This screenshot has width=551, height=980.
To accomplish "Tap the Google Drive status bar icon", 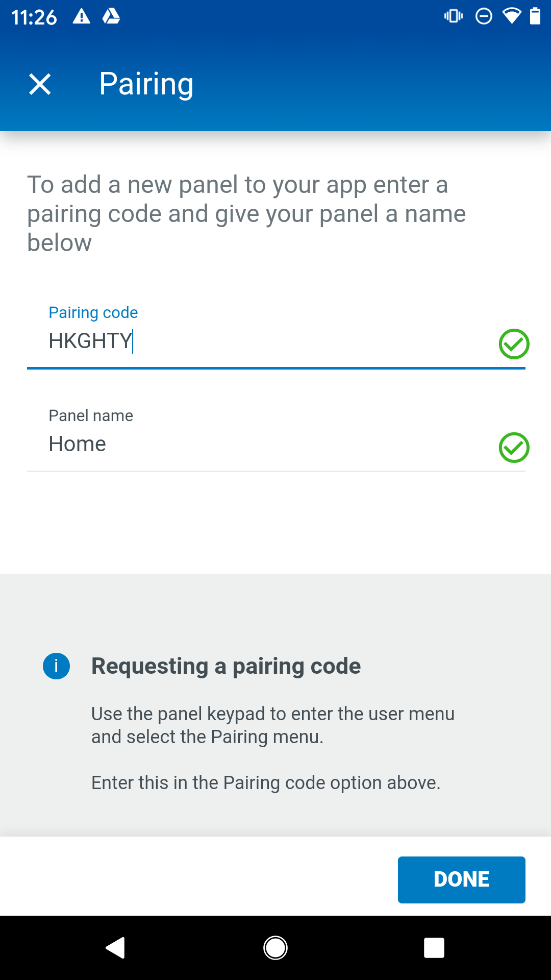I will click(111, 17).
